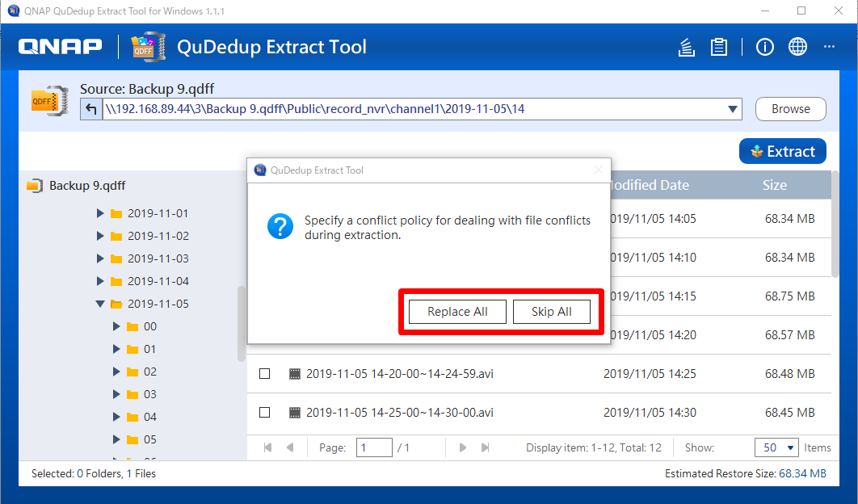Click the page number field
Viewport: 858px width, 504px height.
374,447
